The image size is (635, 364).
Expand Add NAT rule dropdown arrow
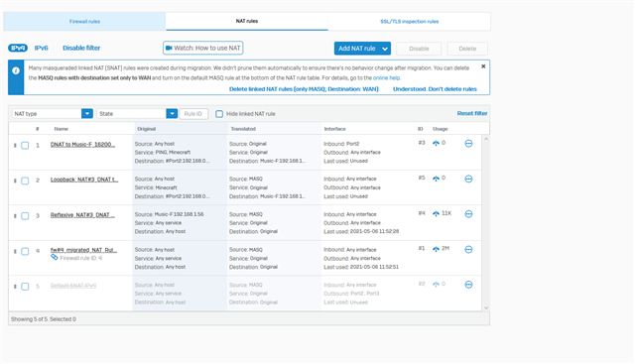coord(385,49)
